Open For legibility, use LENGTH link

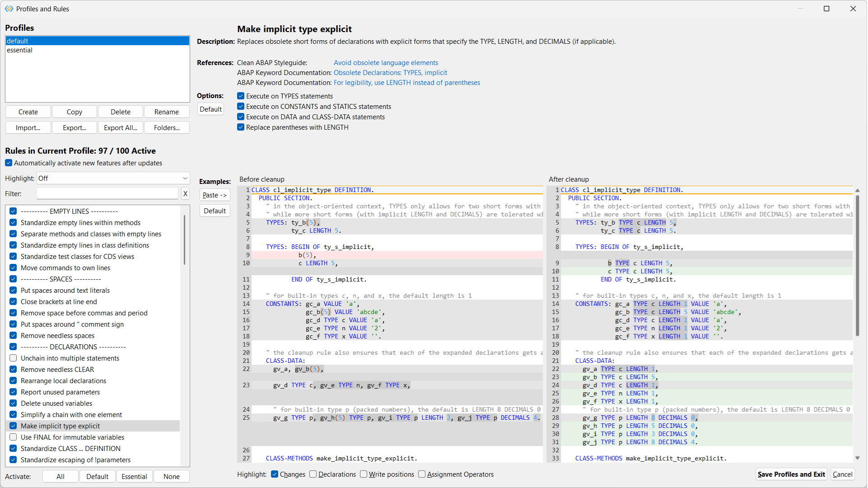(407, 83)
